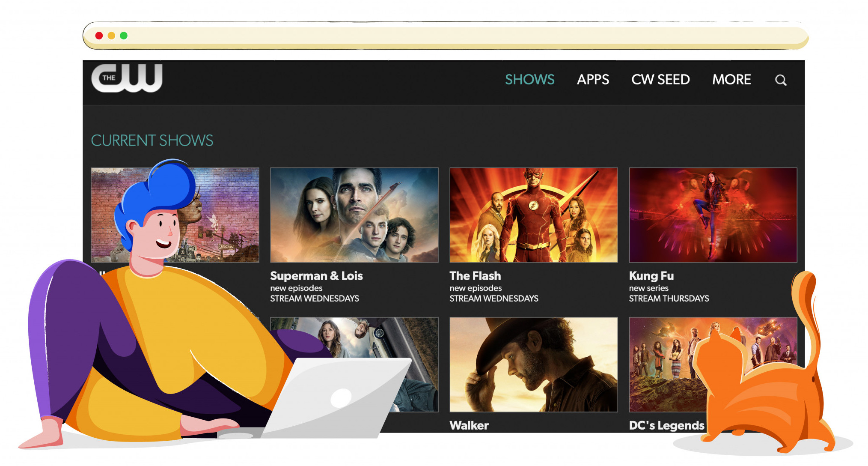Viewport: 868px width, 466px height.
Task: Click the red close window dot
Action: (x=99, y=36)
